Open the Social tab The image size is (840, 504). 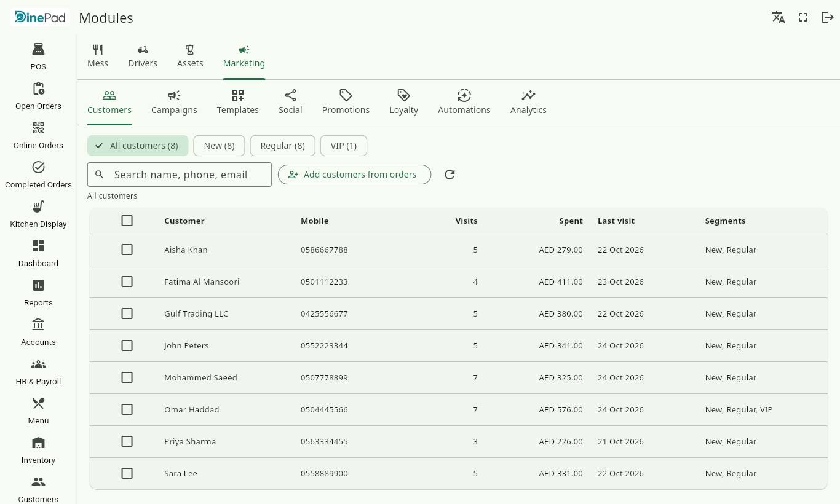click(x=290, y=103)
